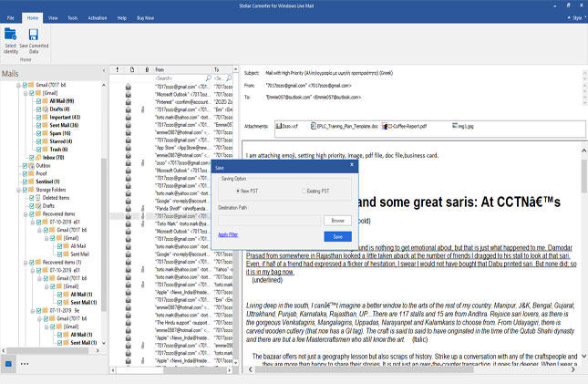Select the Proof folder

pos(41,173)
